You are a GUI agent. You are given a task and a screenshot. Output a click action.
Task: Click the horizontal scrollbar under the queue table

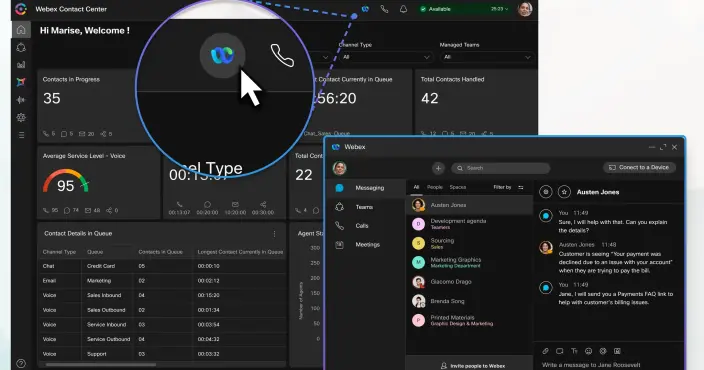(101, 364)
